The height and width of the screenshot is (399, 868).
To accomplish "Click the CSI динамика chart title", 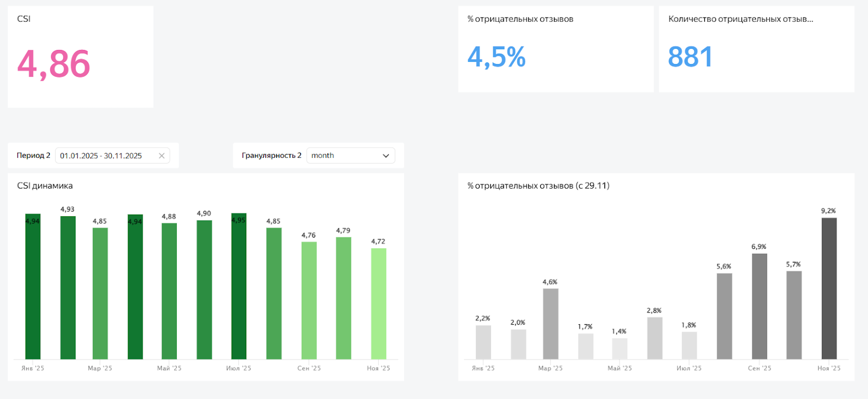I will (45, 186).
